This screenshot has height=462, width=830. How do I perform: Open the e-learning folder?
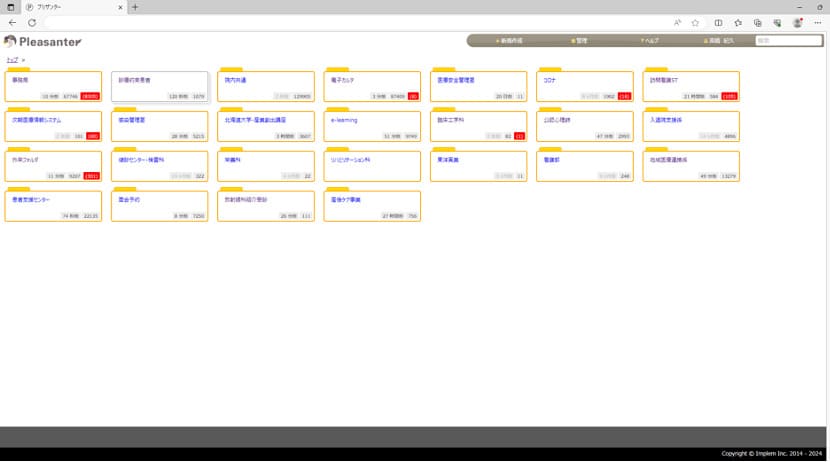click(x=372, y=126)
